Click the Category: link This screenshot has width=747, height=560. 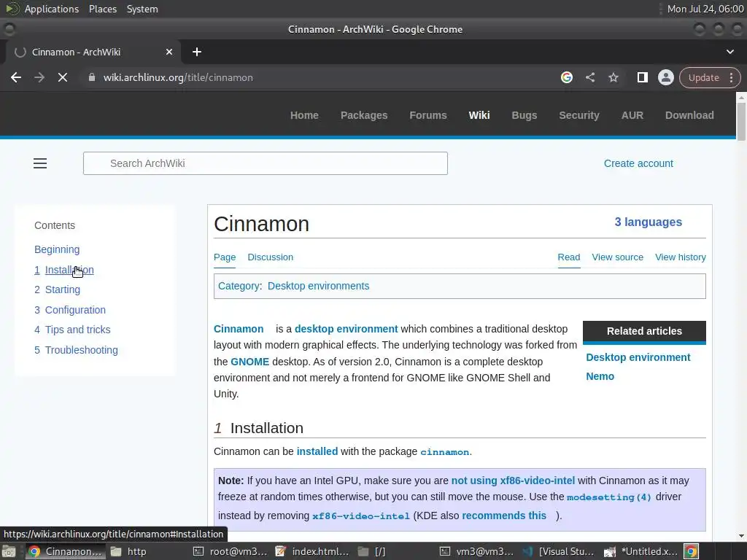pos(240,286)
